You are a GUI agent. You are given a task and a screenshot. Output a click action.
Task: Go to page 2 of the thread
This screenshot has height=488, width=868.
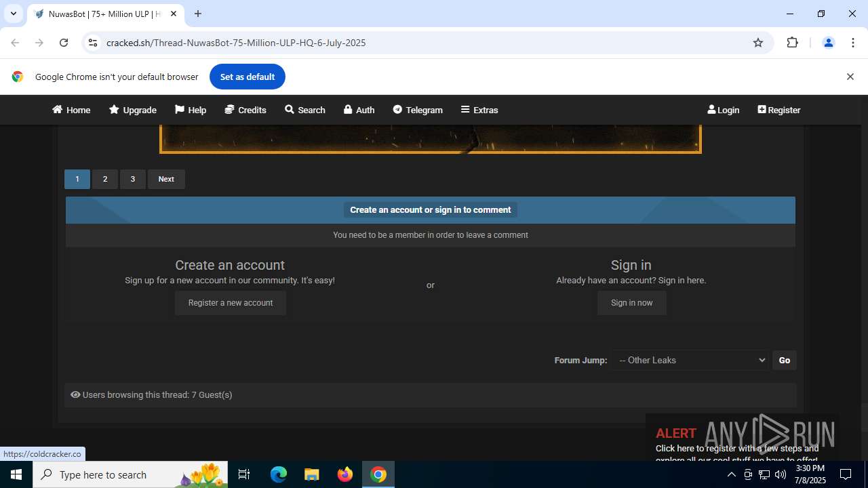pos(105,179)
